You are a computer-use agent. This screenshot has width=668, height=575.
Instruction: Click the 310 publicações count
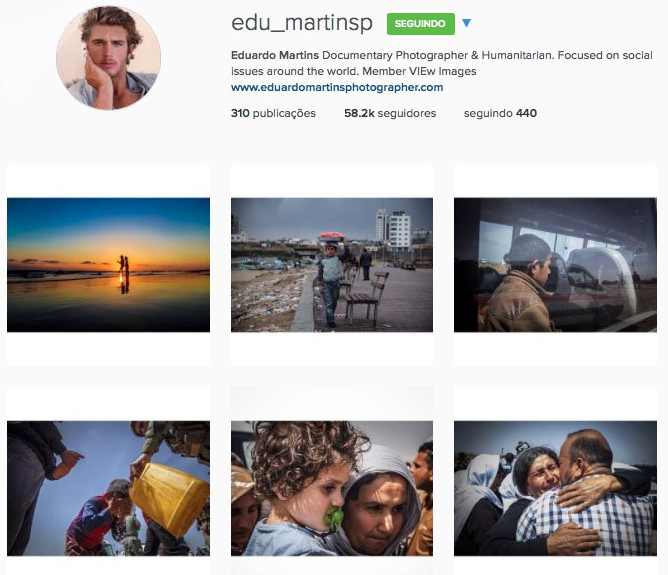coord(273,113)
